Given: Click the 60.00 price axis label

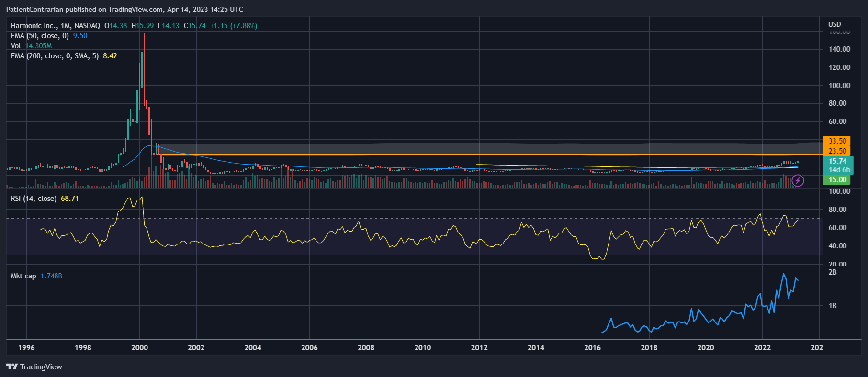Looking at the screenshot, I should (837, 122).
